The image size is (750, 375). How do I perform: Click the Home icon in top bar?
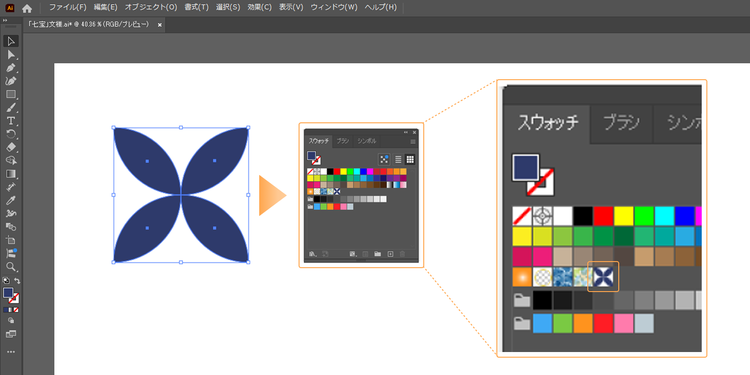pyautogui.click(x=27, y=8)
